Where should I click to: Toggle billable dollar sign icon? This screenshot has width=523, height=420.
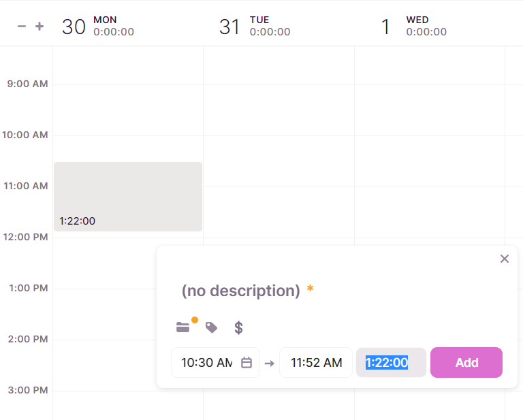pos(238,327)
